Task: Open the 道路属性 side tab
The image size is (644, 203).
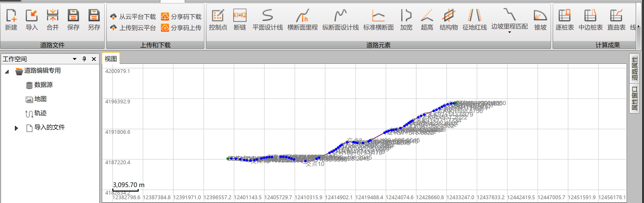Action: [634, 68]
